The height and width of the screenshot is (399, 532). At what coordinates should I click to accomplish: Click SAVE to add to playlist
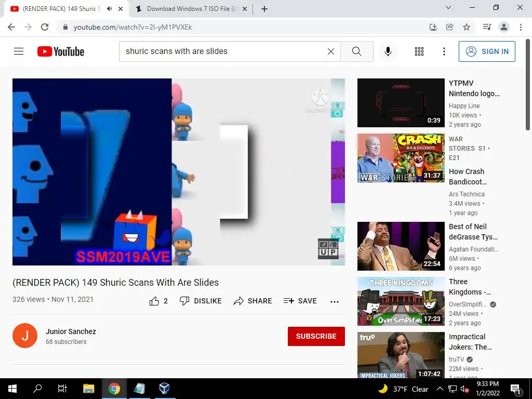coord(300,301)
